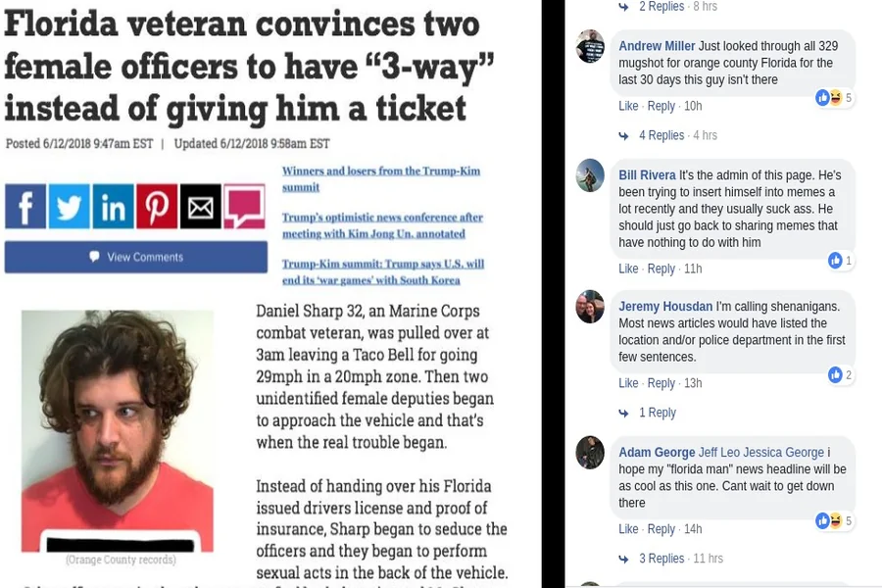Viewport: 882px width, 588px height.
Task: Share article via Twitter icon
Action: pos(70,206)
